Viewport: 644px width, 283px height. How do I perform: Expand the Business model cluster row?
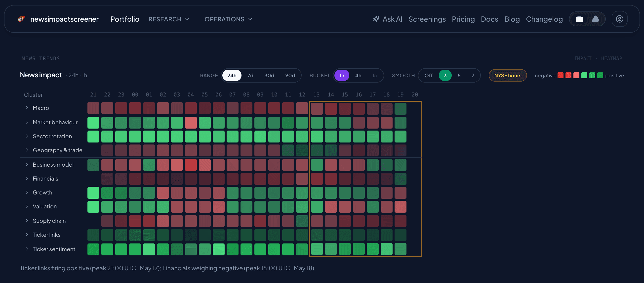tap(27, 164)
